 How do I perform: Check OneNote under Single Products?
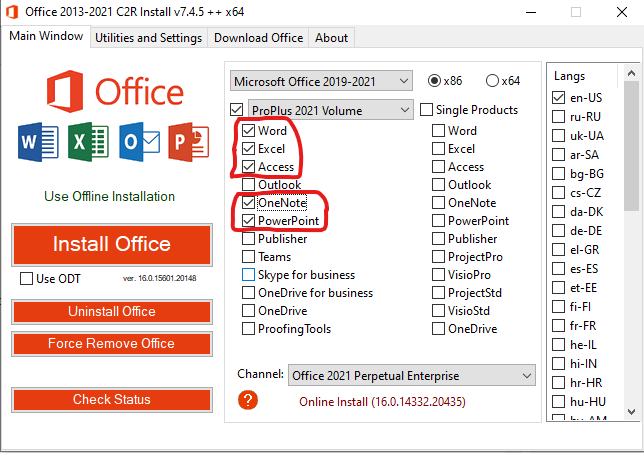coord(438,202)
